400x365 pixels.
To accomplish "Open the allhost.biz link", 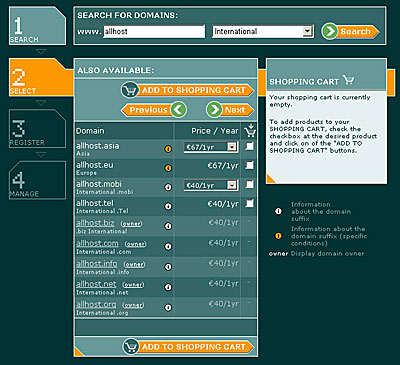I will click(95, 223).
